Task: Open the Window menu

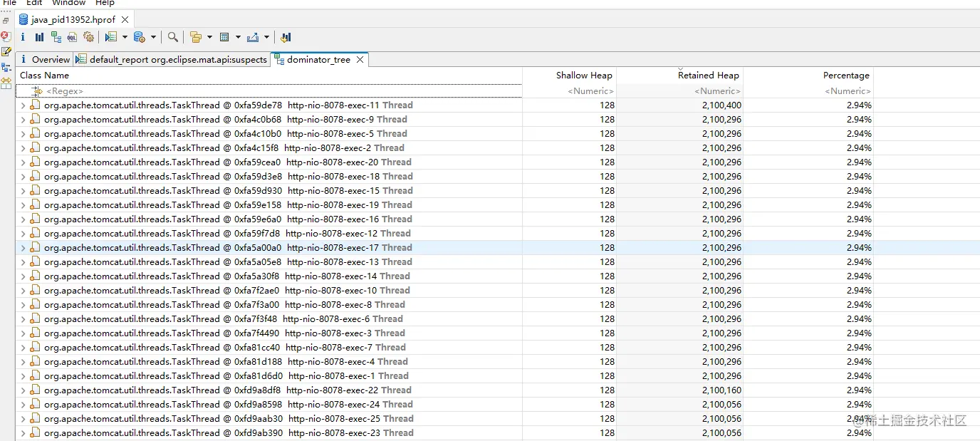Action: tap(68, 3)
